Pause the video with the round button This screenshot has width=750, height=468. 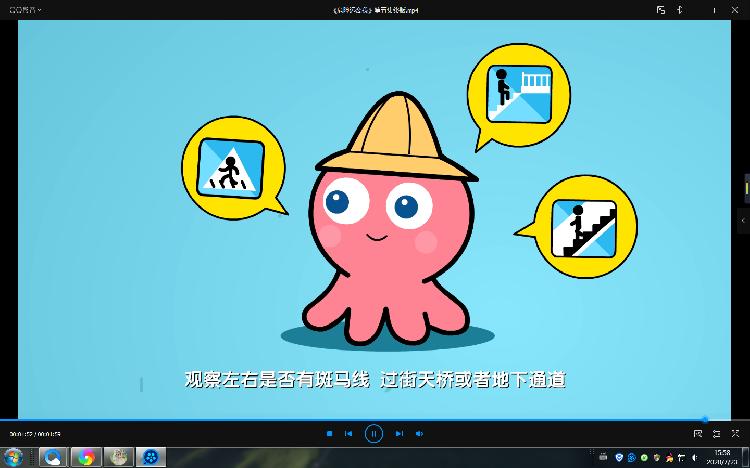click(x=374, y=434)
